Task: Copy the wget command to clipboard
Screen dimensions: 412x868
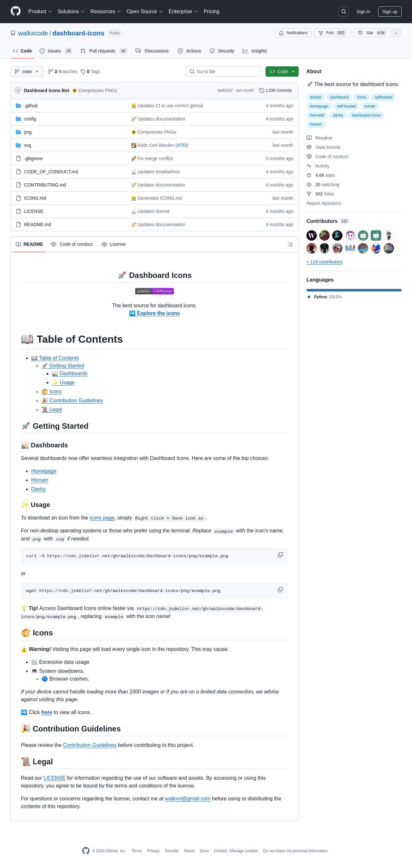Action: point(280,590)
